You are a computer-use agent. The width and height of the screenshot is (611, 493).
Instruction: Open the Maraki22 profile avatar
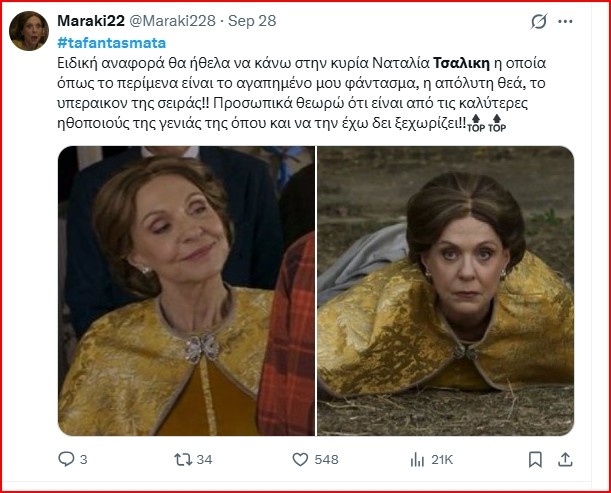29,32
